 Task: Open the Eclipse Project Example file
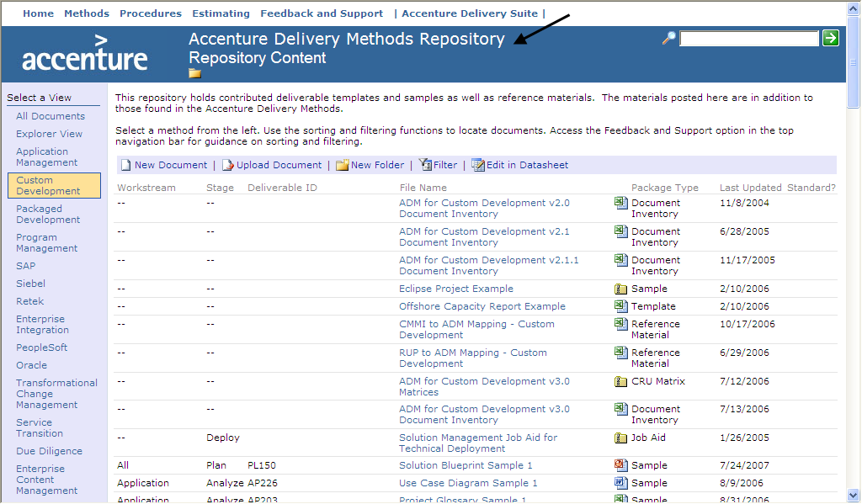coord(455,289)
